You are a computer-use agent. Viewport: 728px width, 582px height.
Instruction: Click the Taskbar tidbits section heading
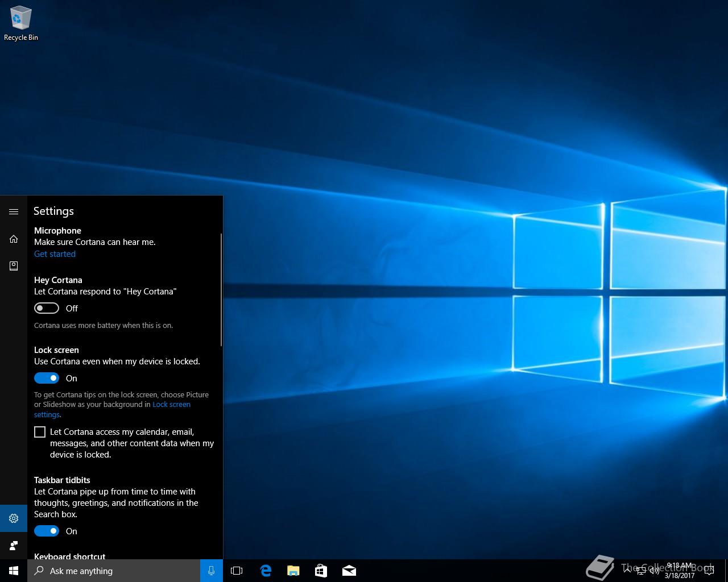click(x=62, y=480)
